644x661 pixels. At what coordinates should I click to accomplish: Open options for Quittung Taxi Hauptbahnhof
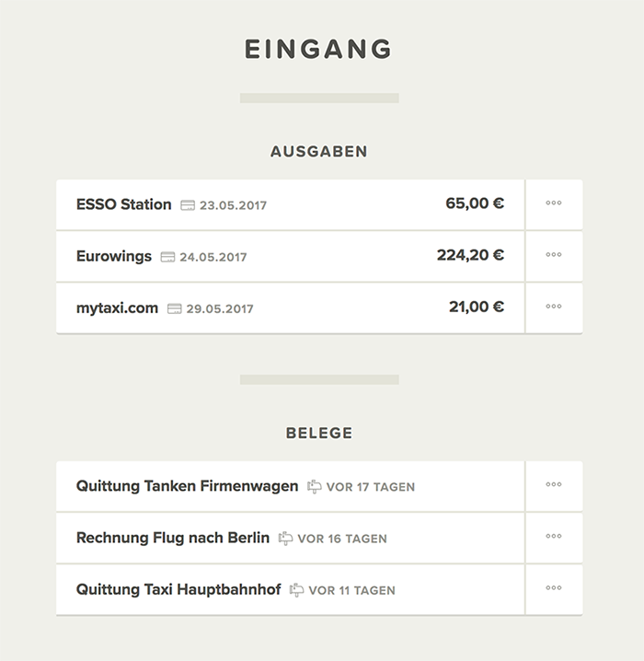click(x=554, y=590)
